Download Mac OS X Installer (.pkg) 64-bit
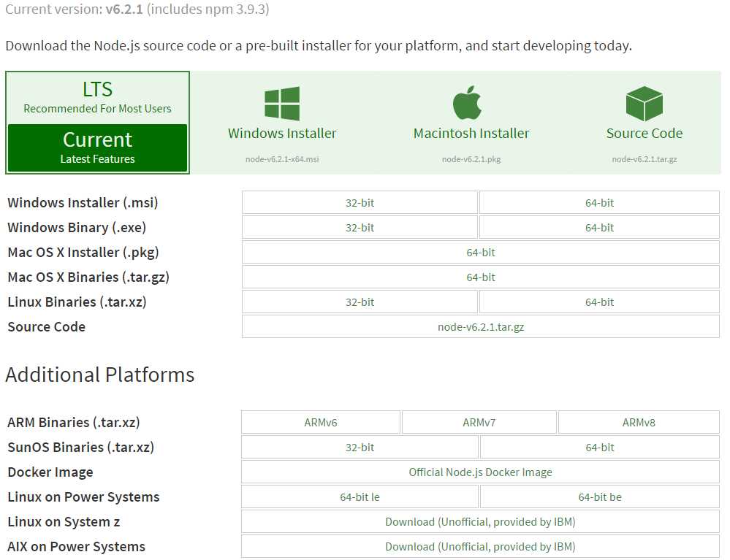Screen dimensions: 730x560 481,253
